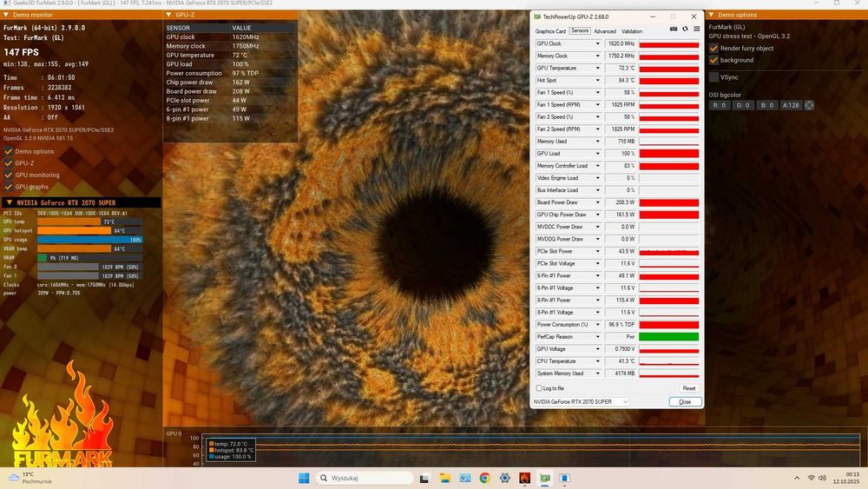
Task: Open the GPU-Z hamburger menu
Action: pos(696,29)
